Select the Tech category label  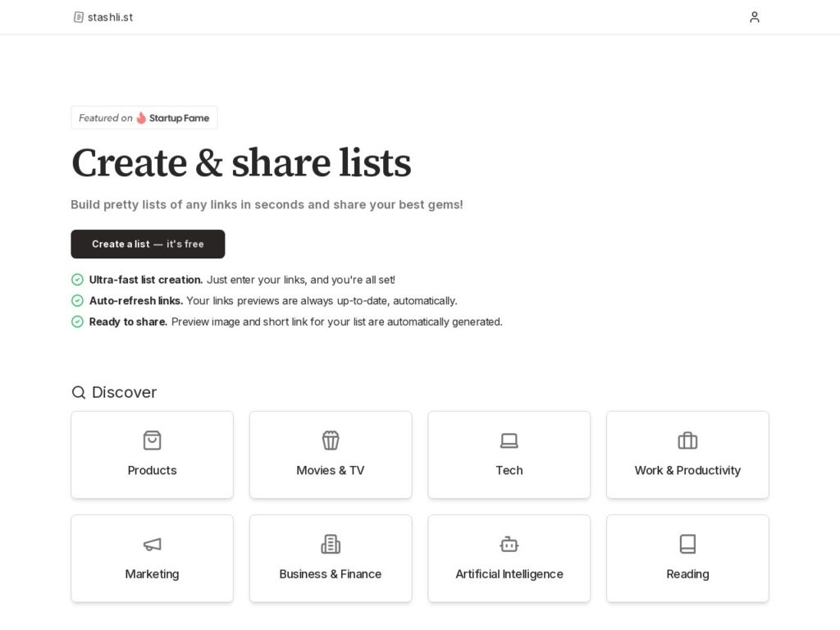(509, 470)
